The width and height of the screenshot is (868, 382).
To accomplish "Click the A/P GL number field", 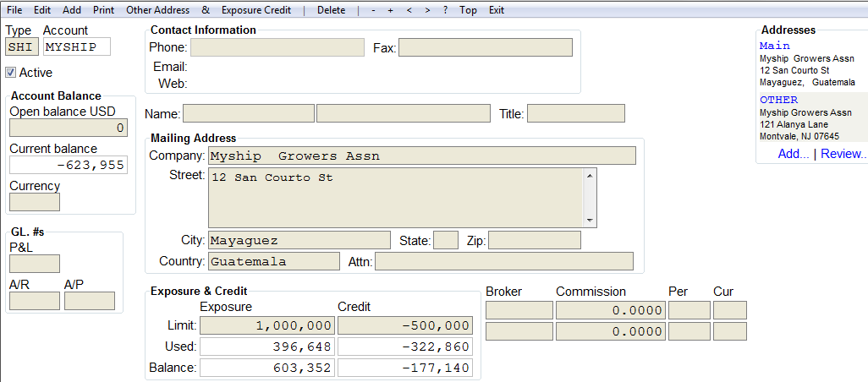I will (90, 301).
